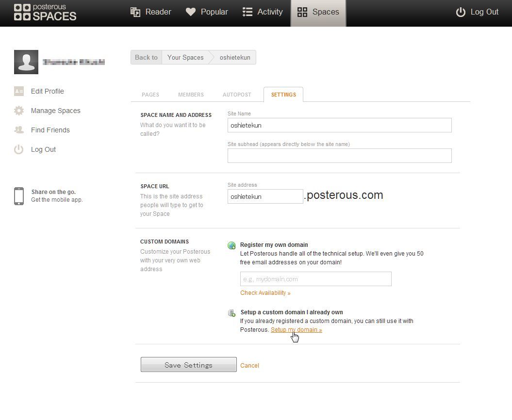Screen dimensions: 512x420
Task: Click the user avatar thumbnail
Action: (26, 62)
